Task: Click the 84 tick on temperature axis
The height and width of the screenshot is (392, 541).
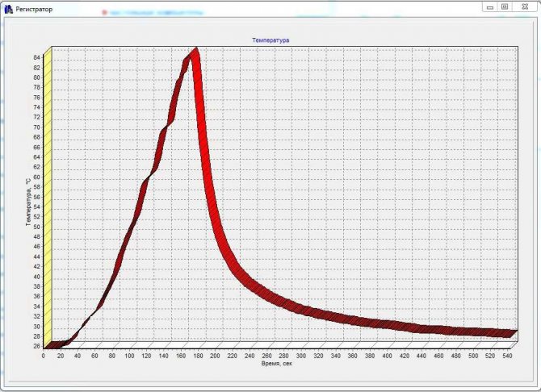Action: (37, 57)
